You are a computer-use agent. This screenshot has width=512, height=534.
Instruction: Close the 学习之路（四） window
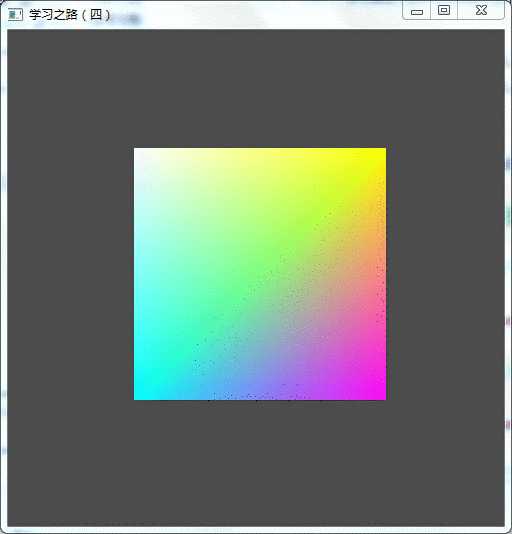click(x=481, y=11)
